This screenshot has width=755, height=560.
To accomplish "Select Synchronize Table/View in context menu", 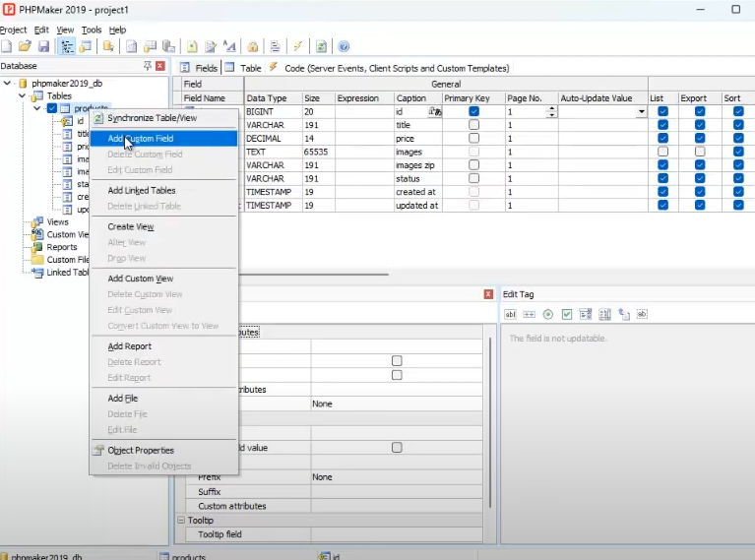I will pos(152,118).
